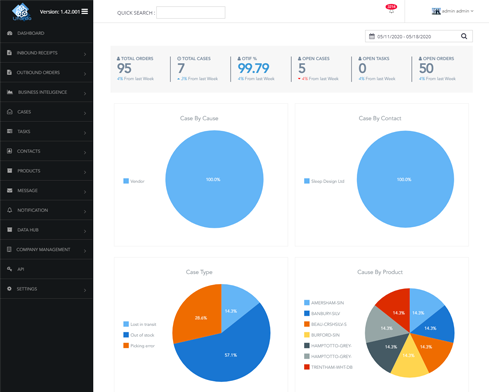Click the Open Orders value 50
The image size is (489, 392).
point(426,68)
